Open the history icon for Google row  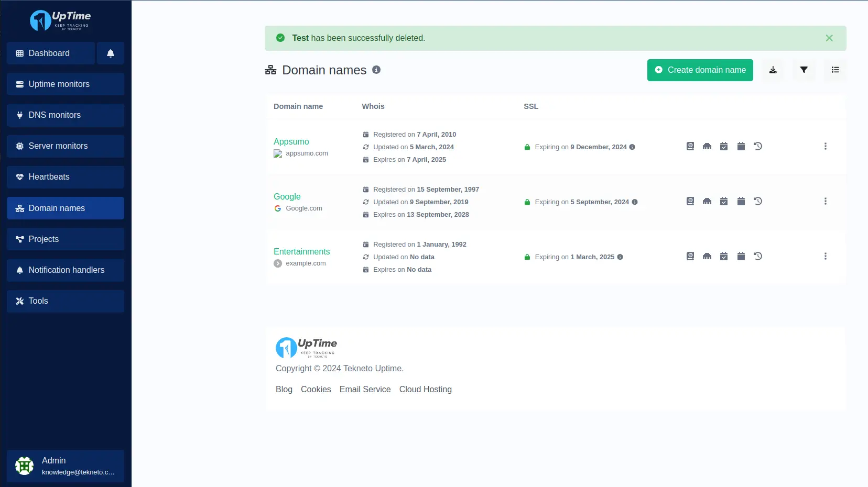758,201
